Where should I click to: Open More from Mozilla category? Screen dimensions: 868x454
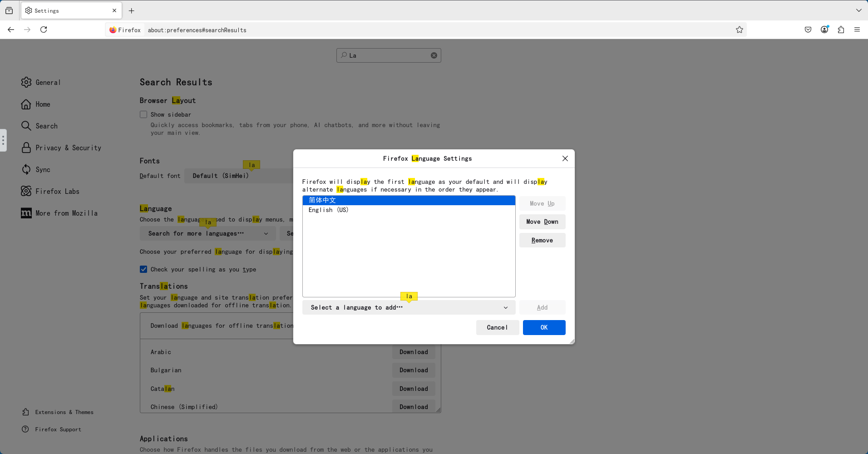tap(59, 213)
